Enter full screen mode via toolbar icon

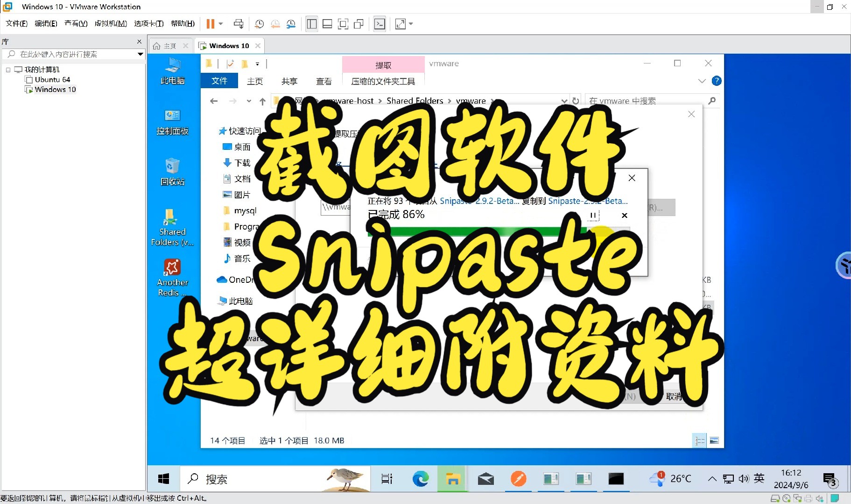343,24
